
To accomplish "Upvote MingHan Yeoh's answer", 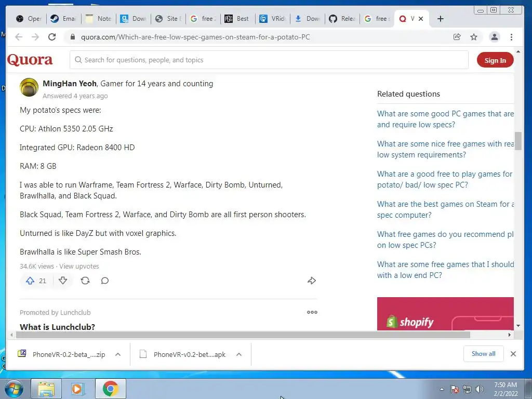I will click(x=30, y=281).
